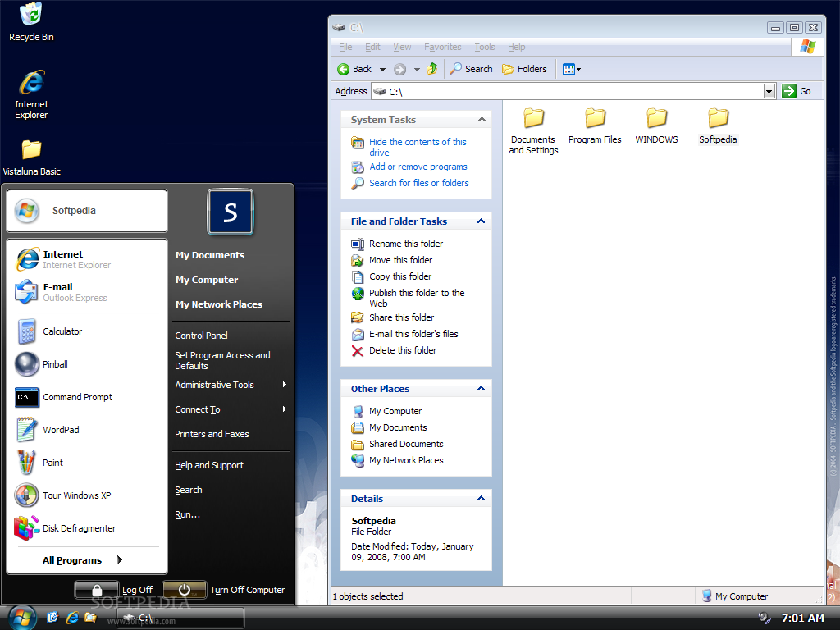Click Internet Explorer quick launch icon
840x630 pixels.
point(72,618)
